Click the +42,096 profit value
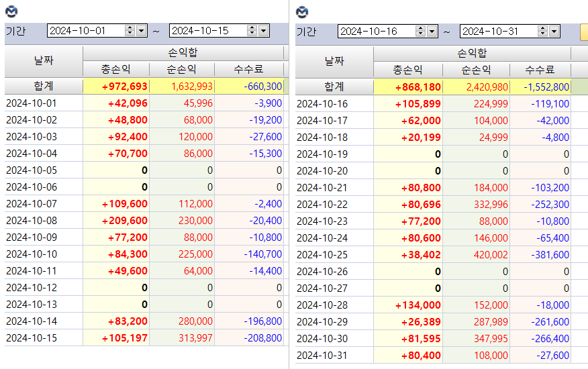This screenshot has height=369, width=588. pos(128,103)
